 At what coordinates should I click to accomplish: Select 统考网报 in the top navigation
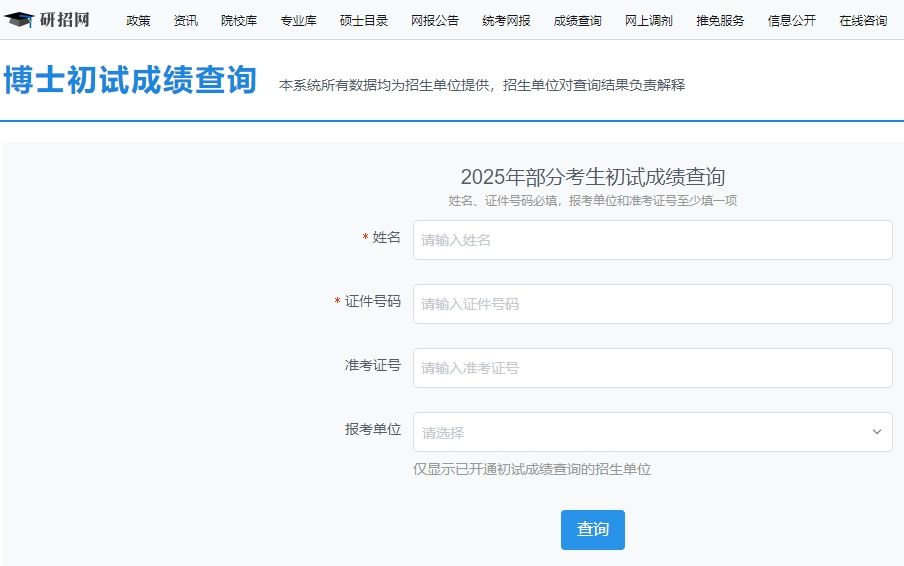coord(506,21)
